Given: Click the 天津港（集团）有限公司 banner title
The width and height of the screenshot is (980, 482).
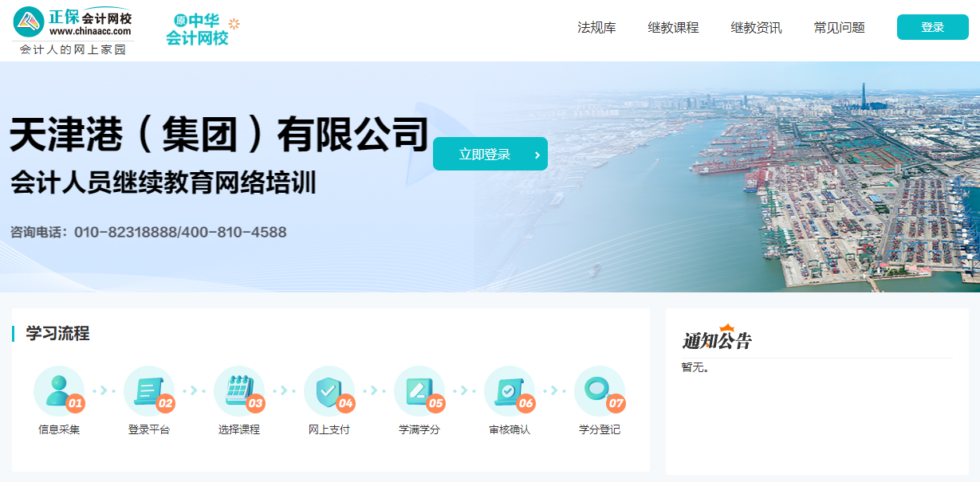Looking at the screenshot, I should 219,135.
